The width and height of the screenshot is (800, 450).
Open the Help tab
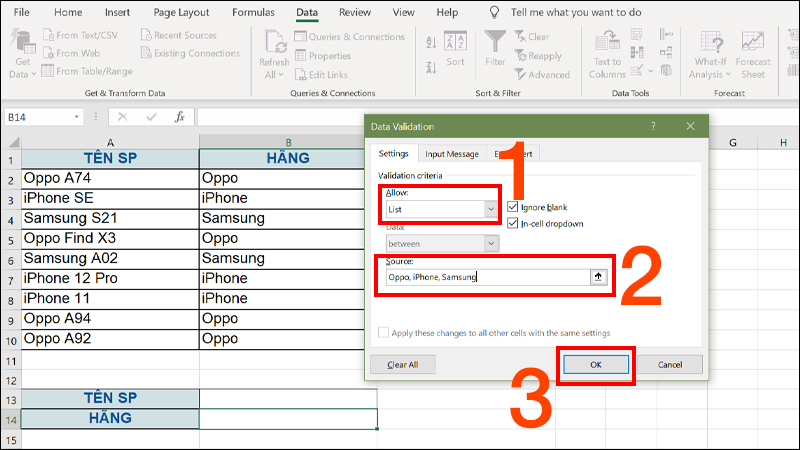pyautogui.click(x=447, y=12)
